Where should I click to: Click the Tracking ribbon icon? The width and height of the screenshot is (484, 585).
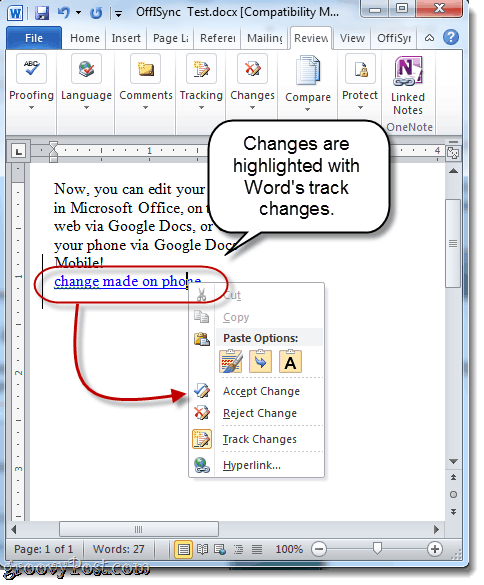click(x=202, y=68)
